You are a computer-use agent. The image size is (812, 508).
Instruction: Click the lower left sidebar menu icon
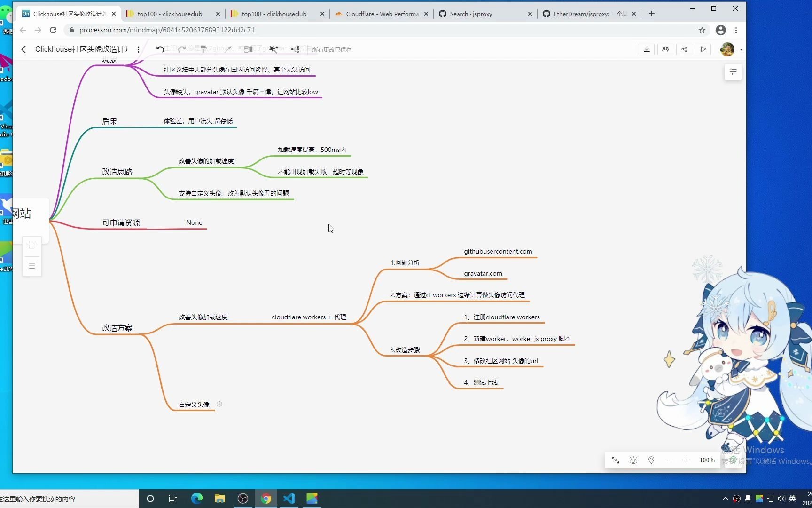32,266
